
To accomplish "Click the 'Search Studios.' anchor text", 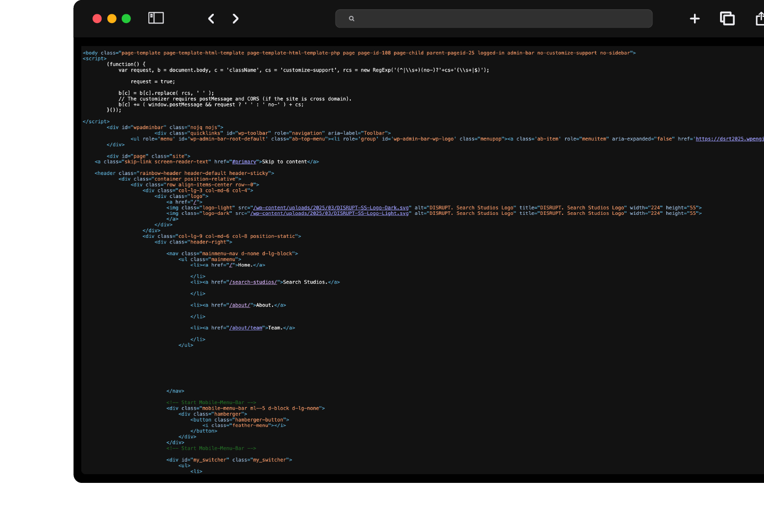I will click(305, 282).
